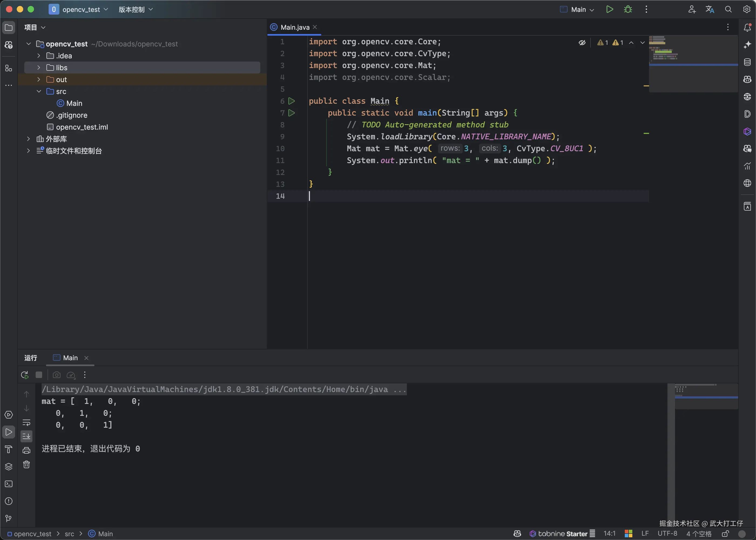Click the Run Main button in the toolbar

point(609,9)
